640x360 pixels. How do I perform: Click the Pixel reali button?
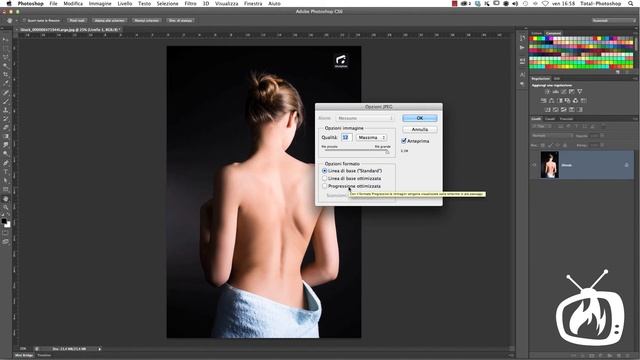(x=77, y=20)
